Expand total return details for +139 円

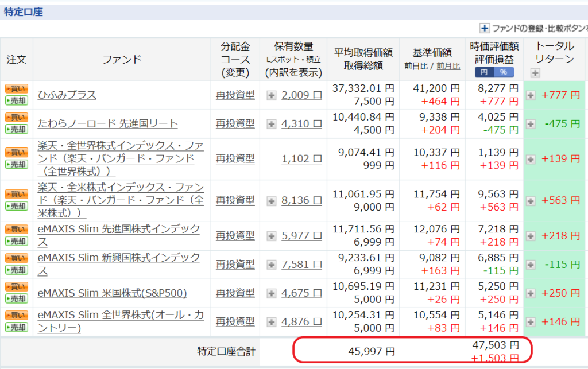pos(531,159)
